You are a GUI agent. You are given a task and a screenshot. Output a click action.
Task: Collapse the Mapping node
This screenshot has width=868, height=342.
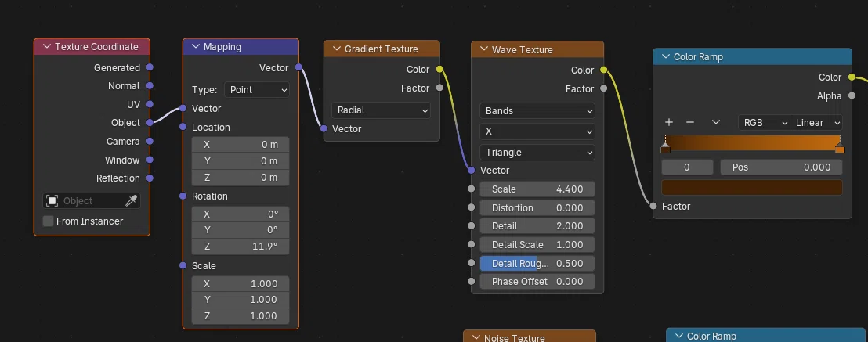click(195, 46)
